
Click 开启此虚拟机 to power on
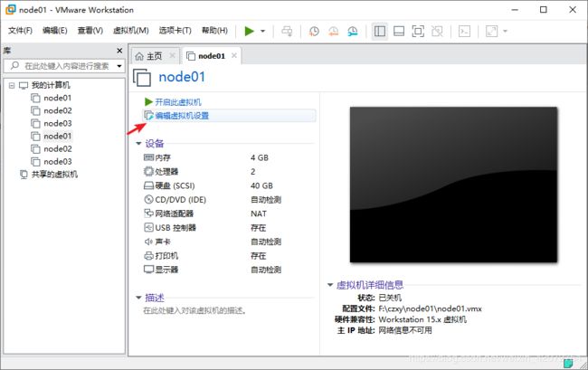click(178, 102)
